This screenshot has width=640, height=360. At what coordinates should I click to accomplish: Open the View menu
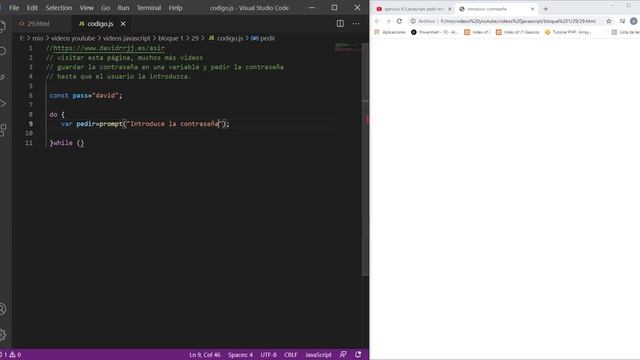87,8
